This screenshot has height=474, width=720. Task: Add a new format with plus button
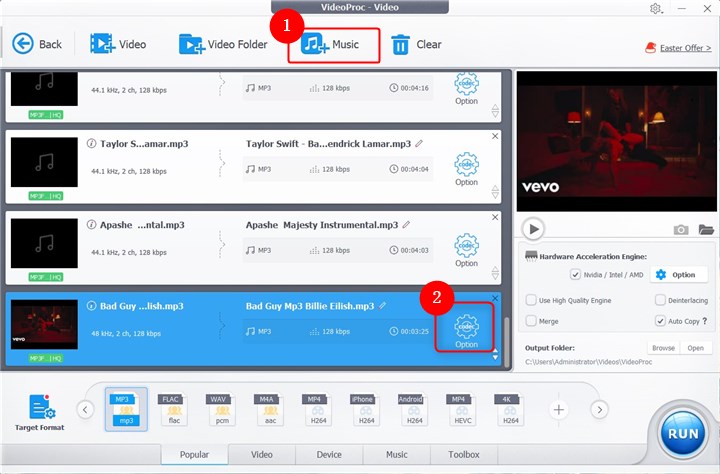(558, 409)
